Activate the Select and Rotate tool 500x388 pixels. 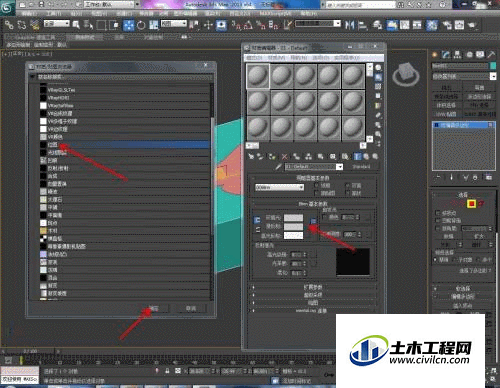[x=141, y=25]
